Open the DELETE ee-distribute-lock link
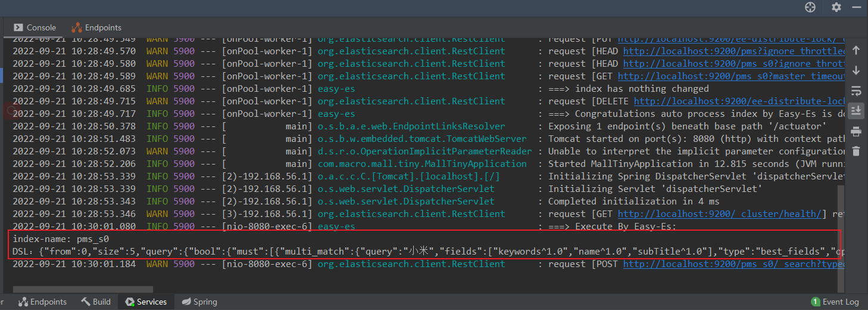 click(x=739, y=101)
